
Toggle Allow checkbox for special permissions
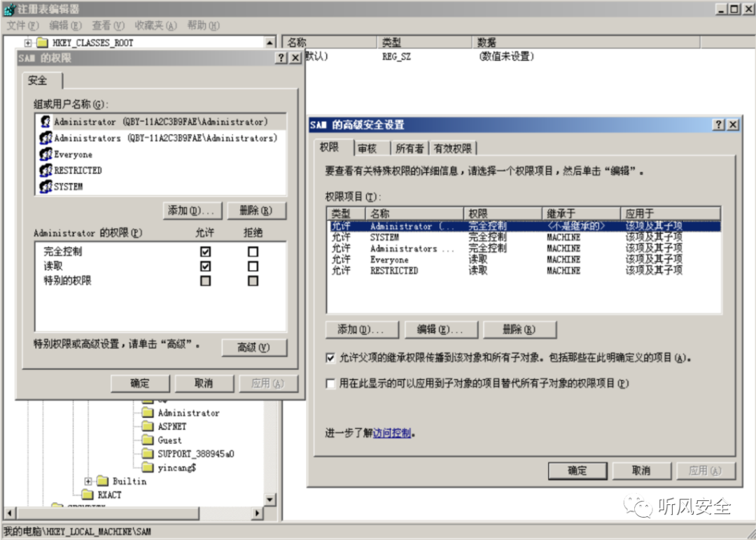coord(205,280)
